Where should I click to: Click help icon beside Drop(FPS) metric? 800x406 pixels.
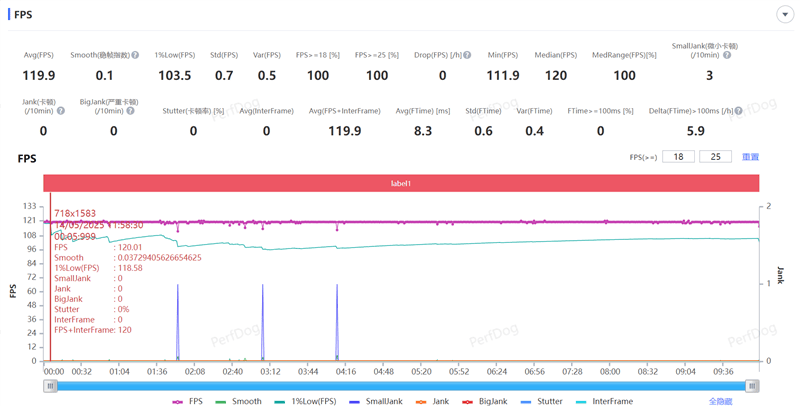(466, 56)
